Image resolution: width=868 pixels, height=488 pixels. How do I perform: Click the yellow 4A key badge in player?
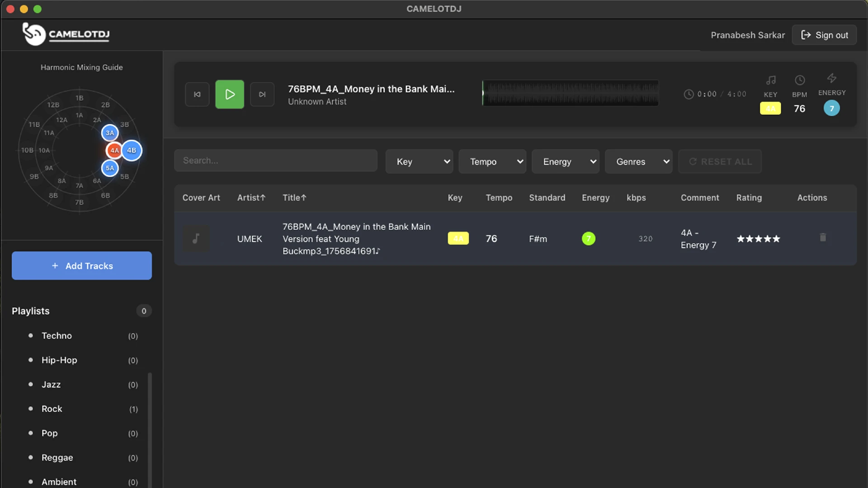pos(770,108)
